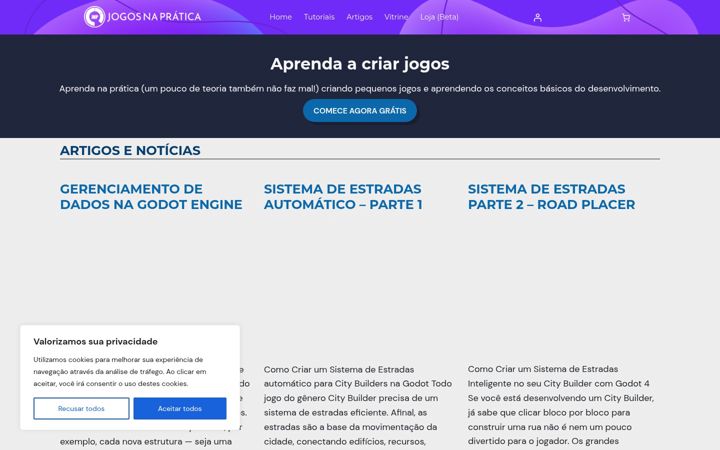
Task: Go to Home in navigation
Action: (x=280, y=17)
